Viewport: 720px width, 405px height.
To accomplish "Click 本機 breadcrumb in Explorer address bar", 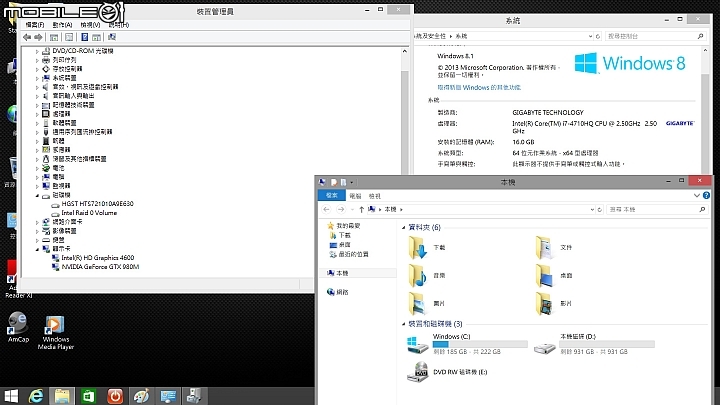I will [390, 209].
